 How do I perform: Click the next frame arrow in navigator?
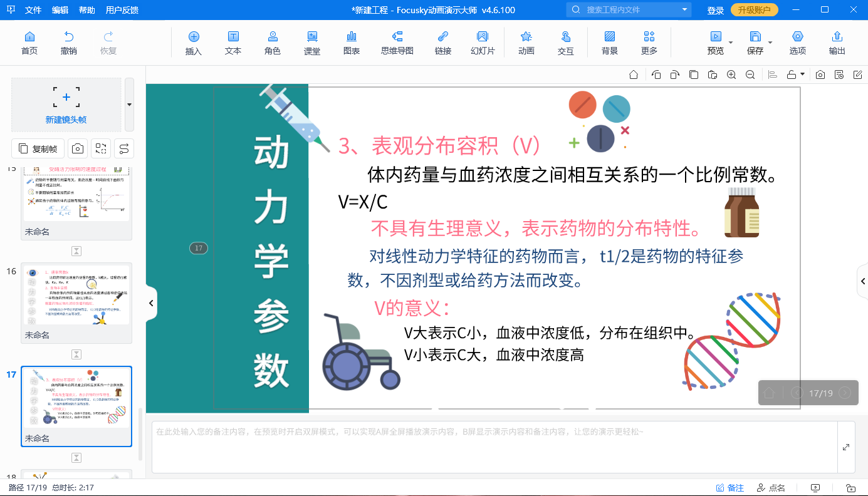[845, 393]
